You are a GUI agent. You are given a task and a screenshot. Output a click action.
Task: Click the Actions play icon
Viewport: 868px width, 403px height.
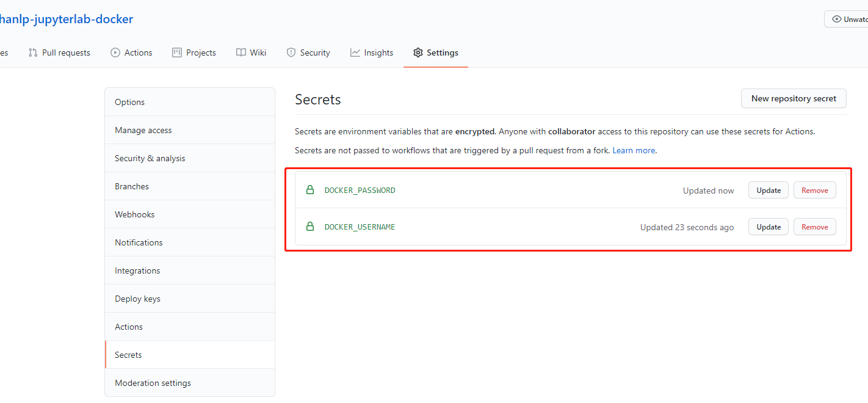(115, 53)
